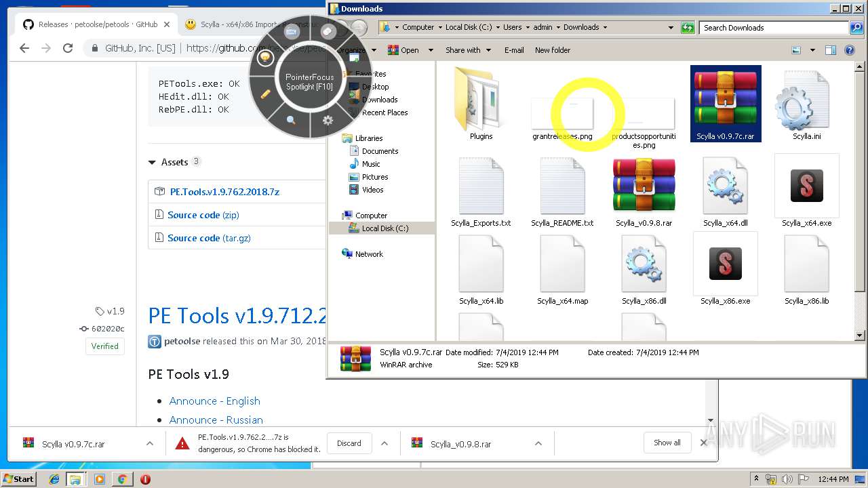Screen dimensions: 868x488
Task: Open Internet Explorer from taskbar
Action: 54,479
